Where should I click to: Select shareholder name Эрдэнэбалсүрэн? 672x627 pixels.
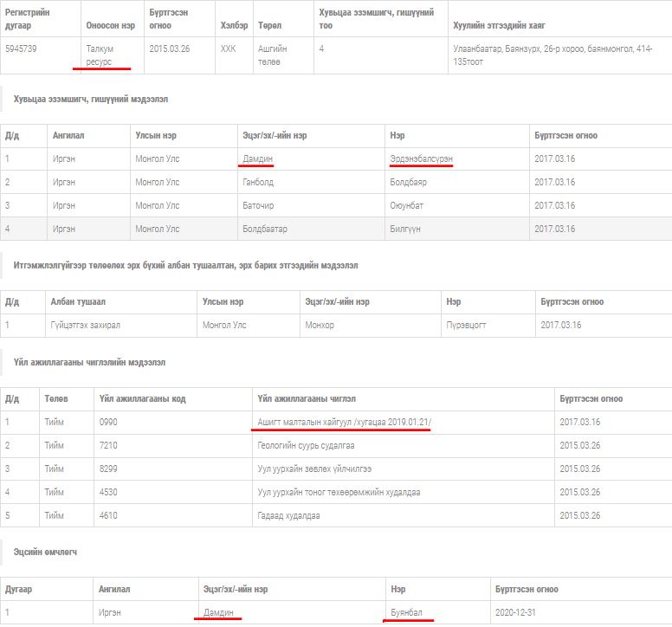[x=421, y=158]
